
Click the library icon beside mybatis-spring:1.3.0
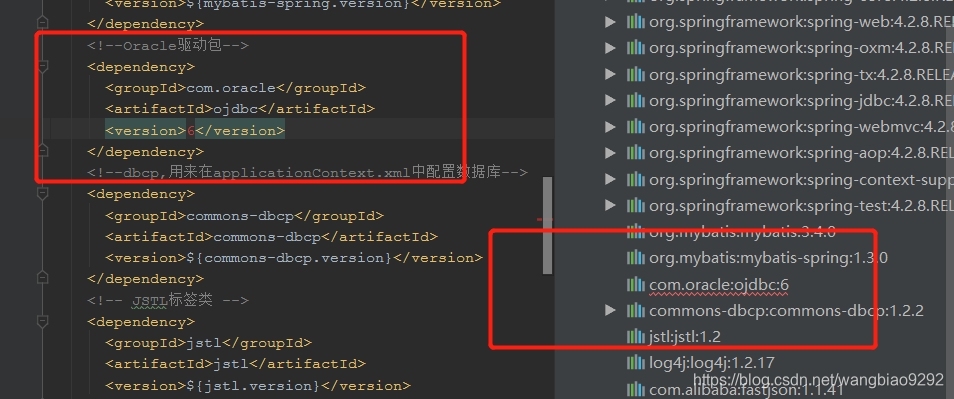(x=635, y=258)
